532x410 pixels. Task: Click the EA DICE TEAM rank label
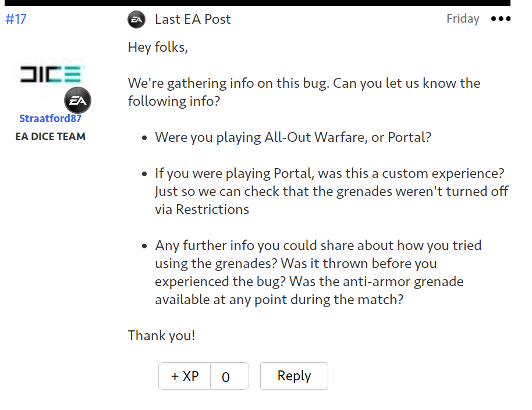(x=51, y=137)
